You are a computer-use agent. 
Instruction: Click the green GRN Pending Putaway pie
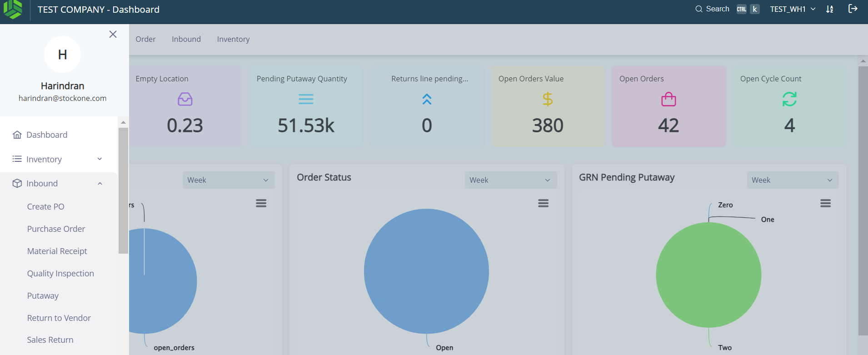coord(708,275)
